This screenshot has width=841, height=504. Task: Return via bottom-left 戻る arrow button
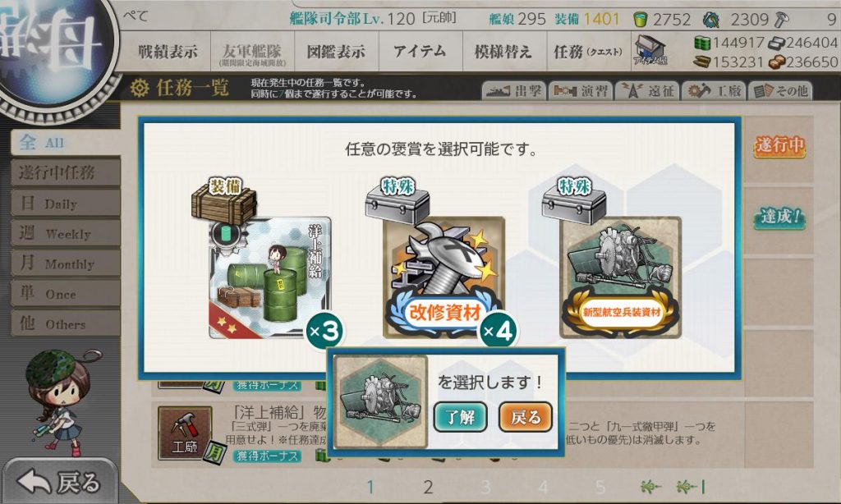point(59,482)
